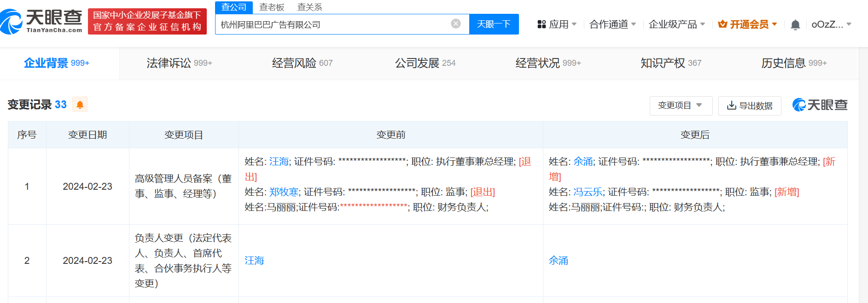
Task: Open the notification bell in the header
Action: pos(795,24)
